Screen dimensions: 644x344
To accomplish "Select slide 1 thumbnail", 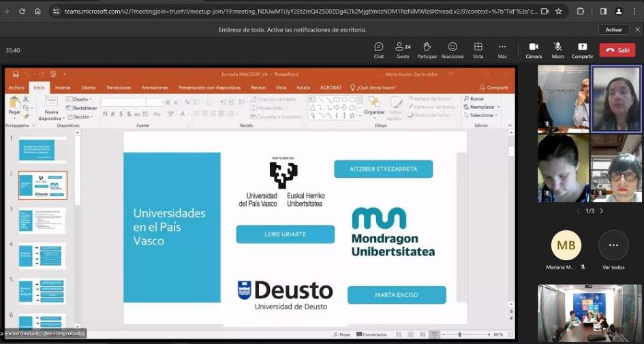I will (x=42, y=150).
